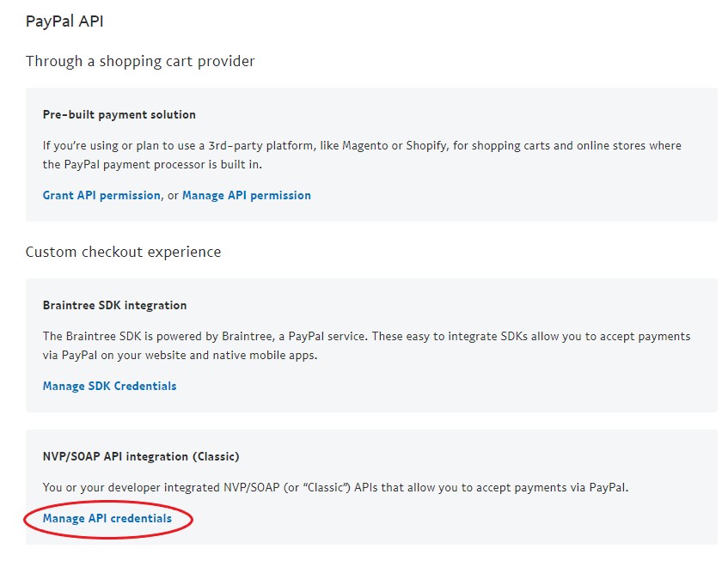Click the word 'Magento' in the description
Screen dimensions: 728x561
pyautogui.click(x=365, y=146)
